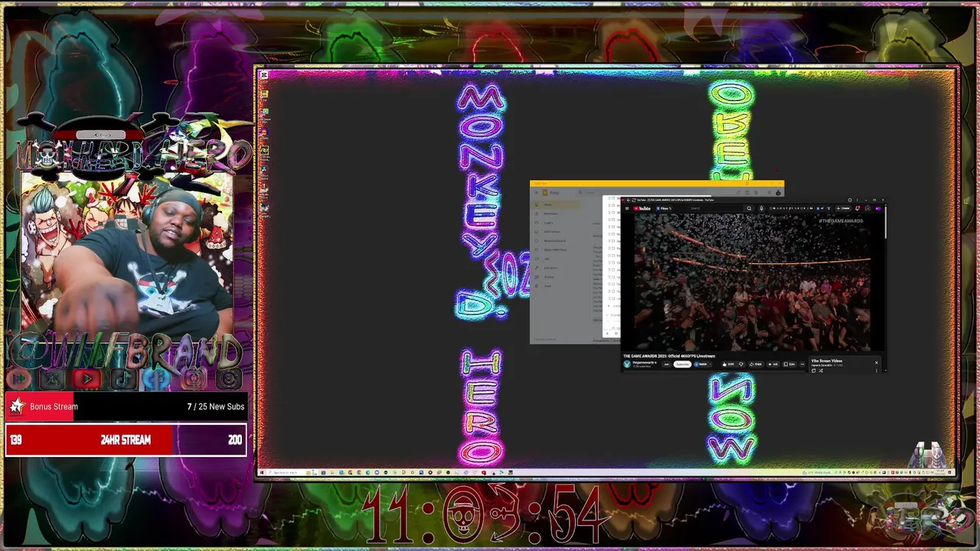
Task: Toggle playlist loop in Vibe Stream Videos
Action: (814, 370)
